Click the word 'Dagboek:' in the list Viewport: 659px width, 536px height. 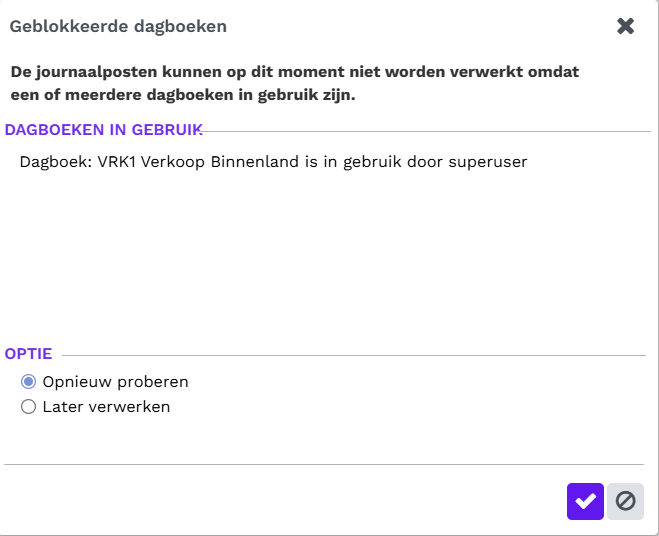tap(56, 161)
